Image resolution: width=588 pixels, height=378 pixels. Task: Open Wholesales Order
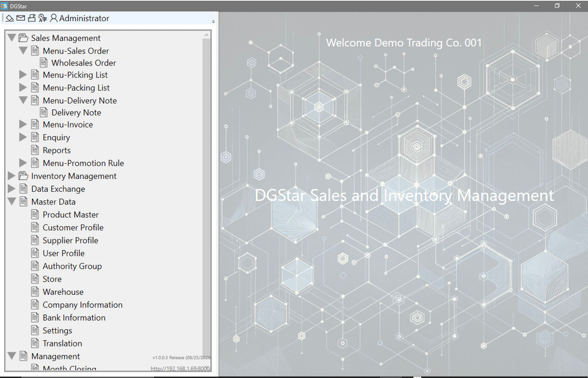coord(84,63)
